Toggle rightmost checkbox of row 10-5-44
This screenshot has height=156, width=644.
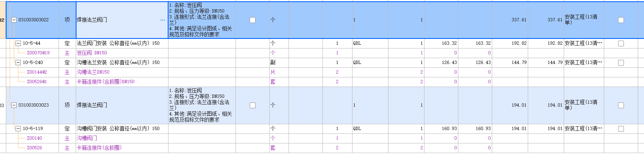pyautogui.click(x=621, y=43)
